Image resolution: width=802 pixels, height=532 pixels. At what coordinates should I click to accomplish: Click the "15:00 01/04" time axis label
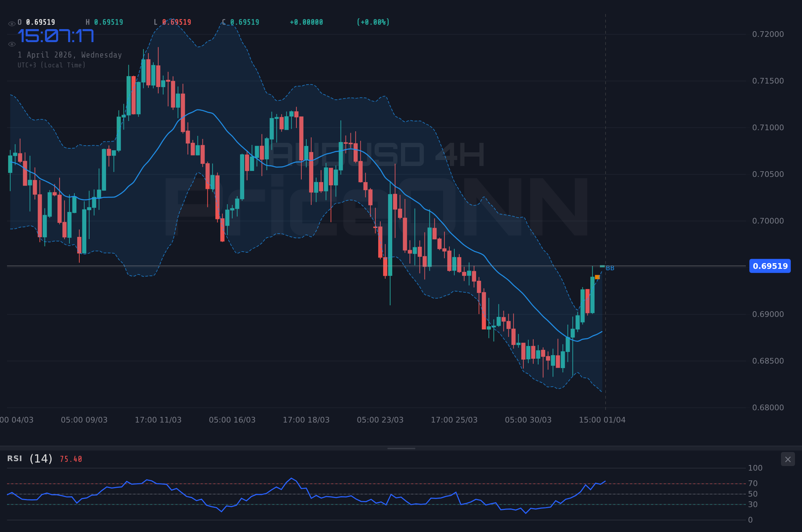[x=602, y=420]
